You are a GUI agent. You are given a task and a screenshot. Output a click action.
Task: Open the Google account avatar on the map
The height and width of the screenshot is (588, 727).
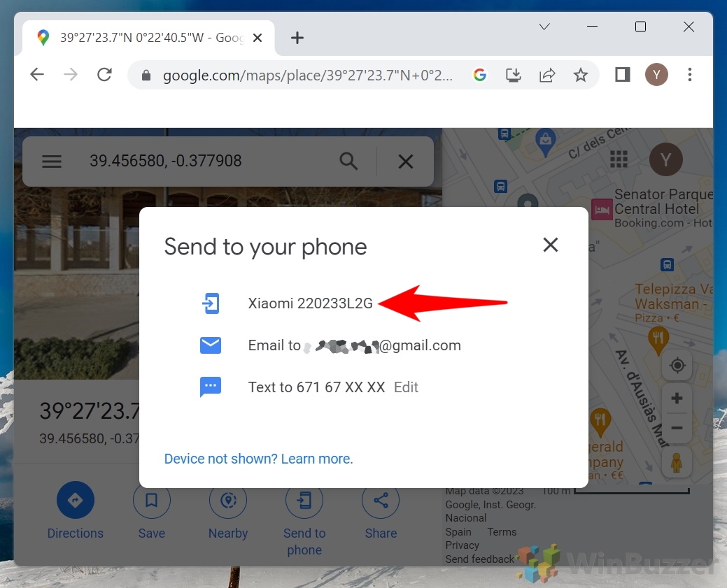point(666,160)
